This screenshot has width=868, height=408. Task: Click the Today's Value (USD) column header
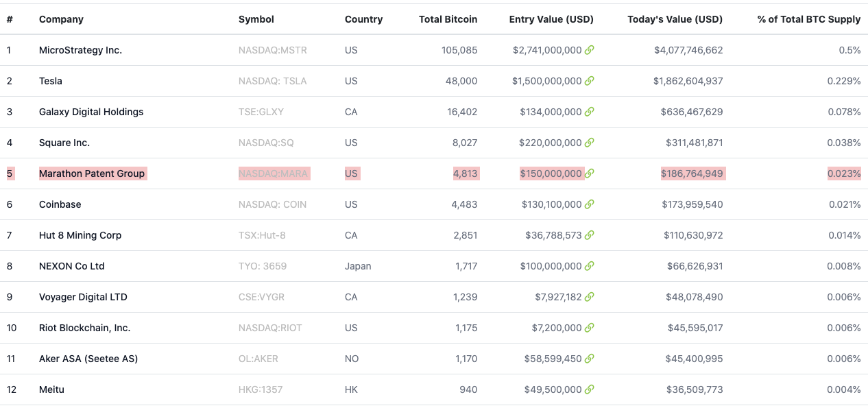coord(675,19)
